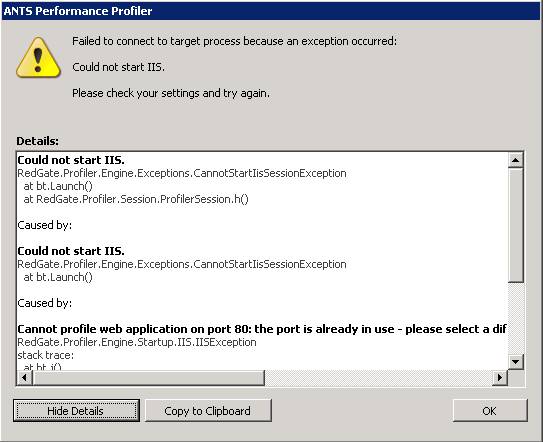Click the 'stack trace:' line in details
This screenshot has height=442, width=543.
(x=45, y=355)
